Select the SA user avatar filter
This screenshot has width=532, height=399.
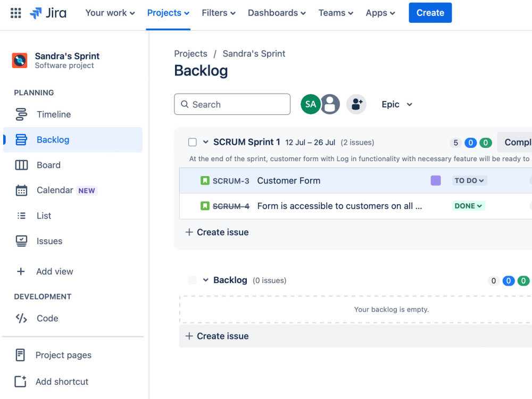pyautogui.click(x=311, y=104)
